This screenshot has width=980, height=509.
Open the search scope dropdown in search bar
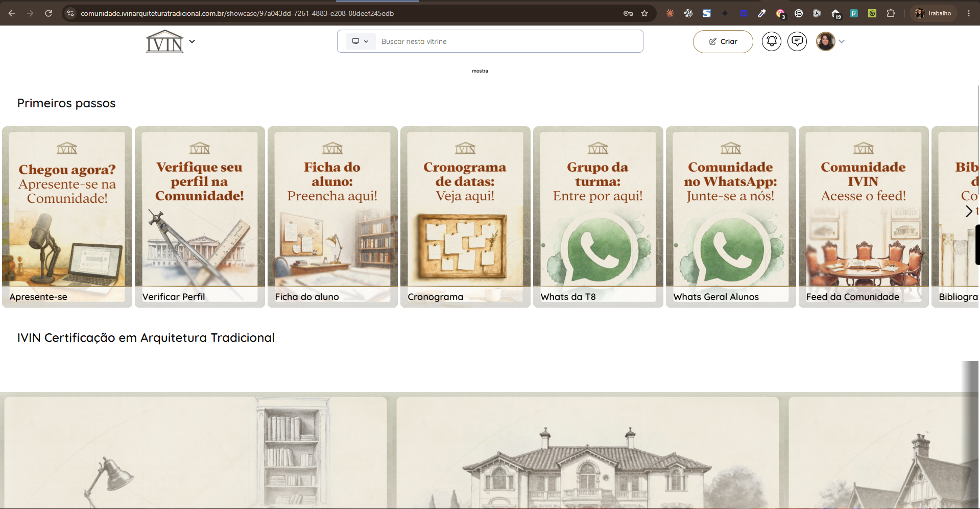pos(361,41)
